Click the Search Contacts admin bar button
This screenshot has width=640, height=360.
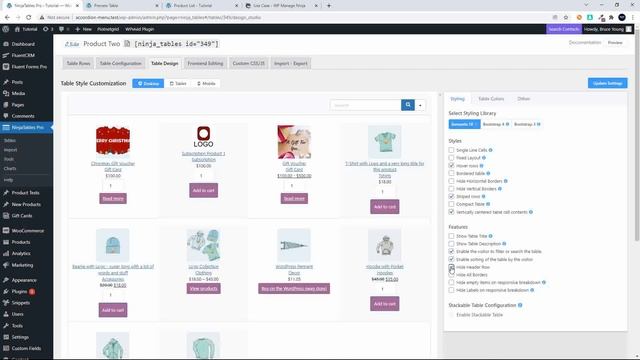(563, 29)
